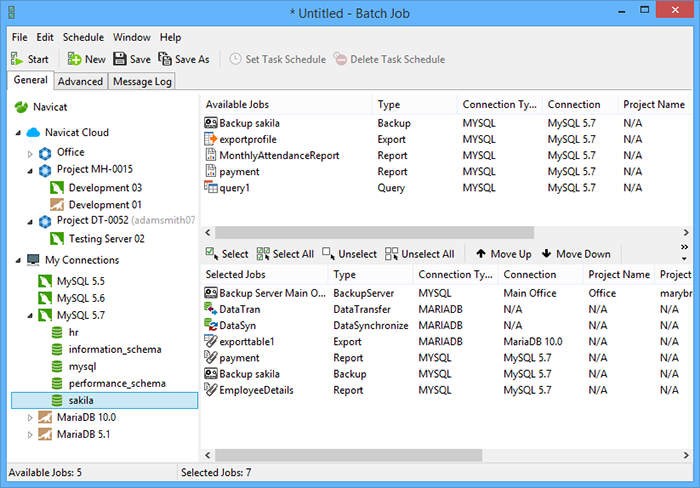Collapse the Navicat Cloud tree node
The image size is (700, 488).
18,133
